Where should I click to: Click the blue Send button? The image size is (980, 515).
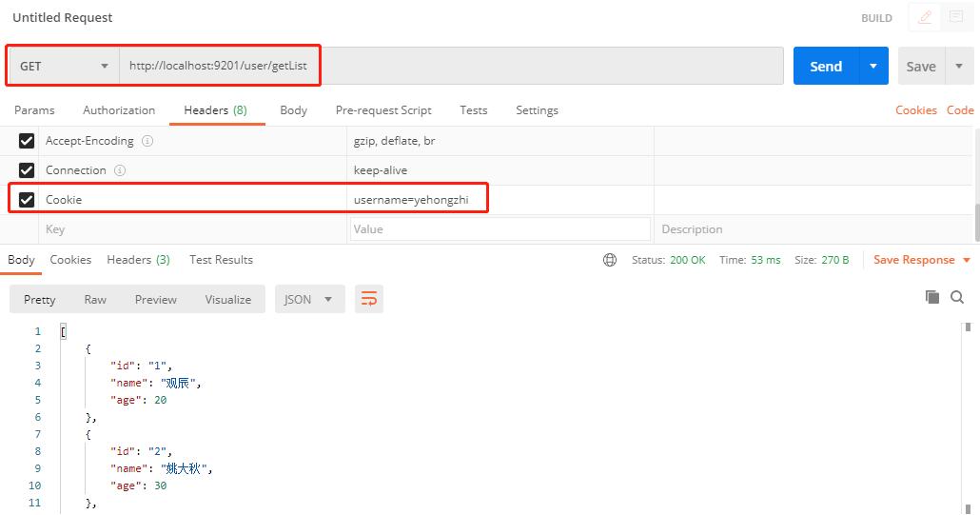coord(826,66)
